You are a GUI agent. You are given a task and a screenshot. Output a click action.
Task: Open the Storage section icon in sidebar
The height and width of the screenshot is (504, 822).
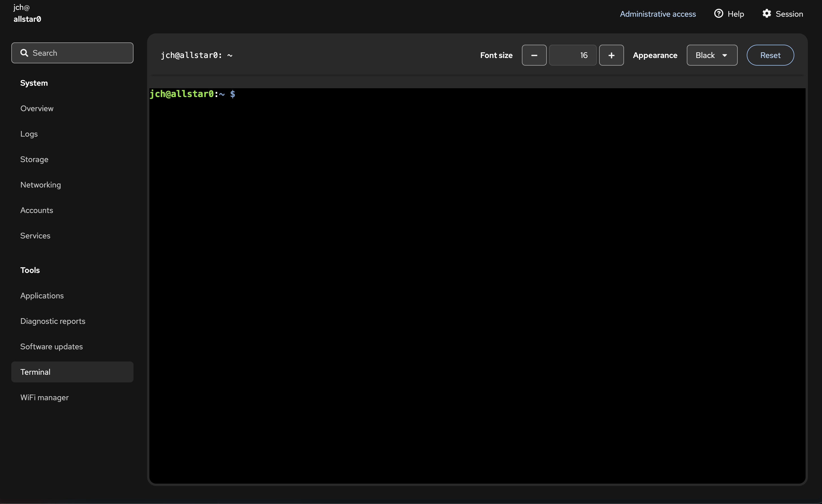34,159
